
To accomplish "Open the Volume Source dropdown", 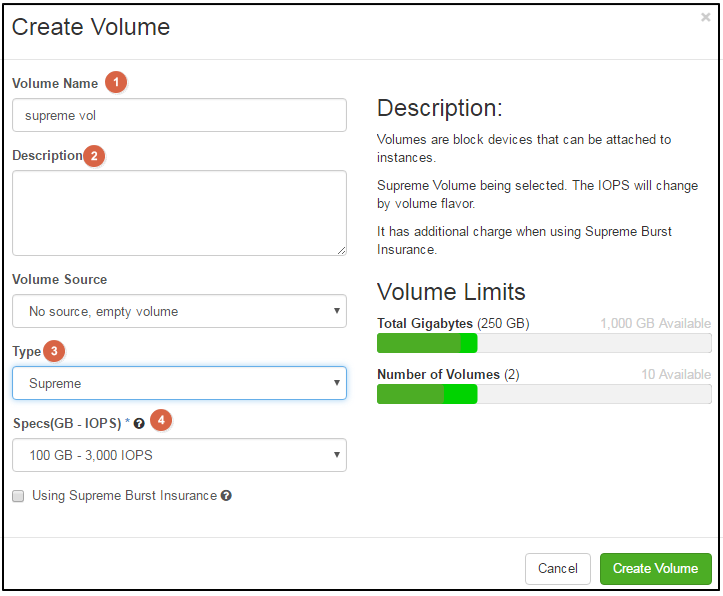I will pyautogui.click(x=179, y=311).
